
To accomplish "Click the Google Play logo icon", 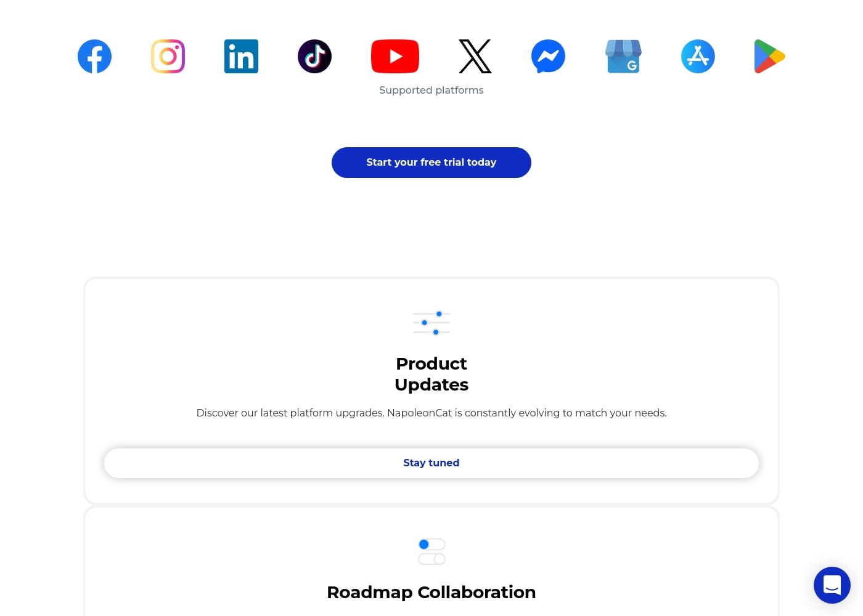I will (769, 56).
